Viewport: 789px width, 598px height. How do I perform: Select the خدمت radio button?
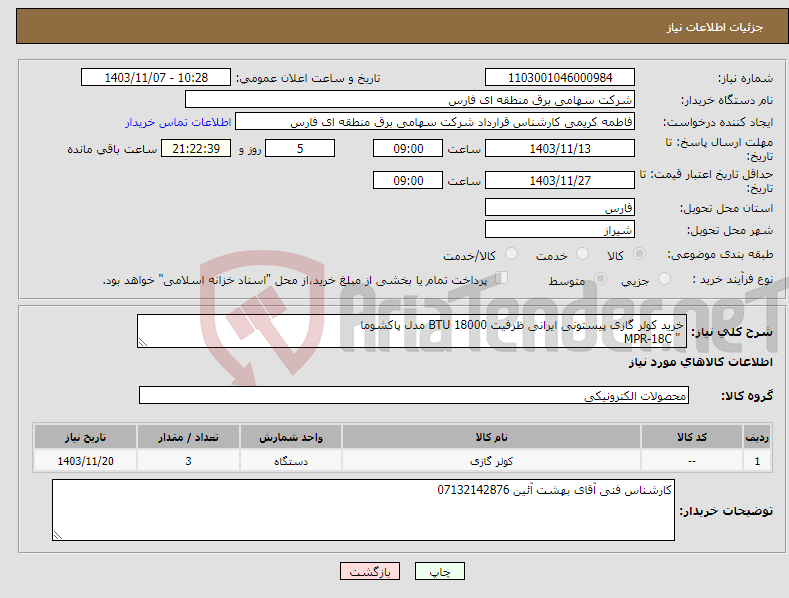pos(582,254)
